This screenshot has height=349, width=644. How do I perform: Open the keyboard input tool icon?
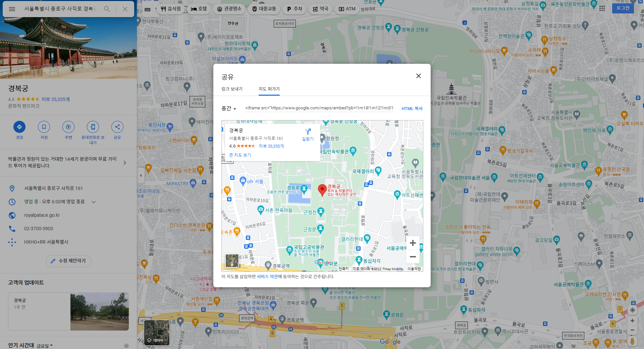[x=147, y=9]
